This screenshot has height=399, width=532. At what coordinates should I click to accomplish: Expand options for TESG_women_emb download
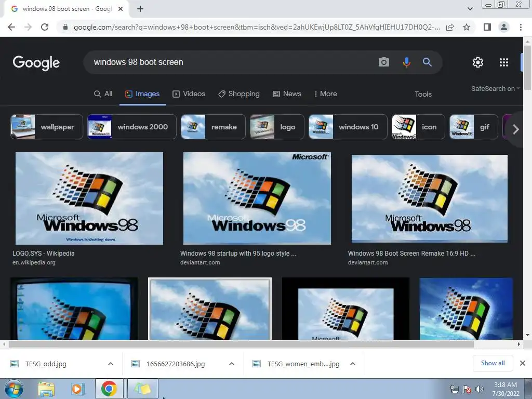point(353,364)
